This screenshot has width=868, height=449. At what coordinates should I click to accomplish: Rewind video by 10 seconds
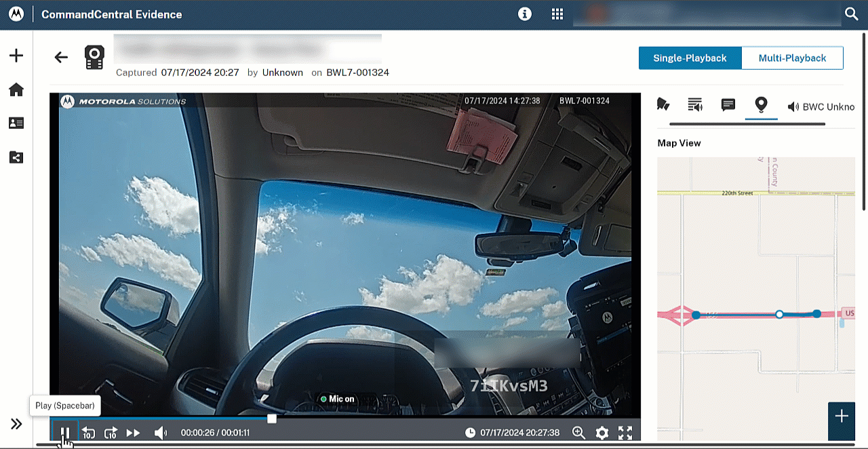(88, 433)
